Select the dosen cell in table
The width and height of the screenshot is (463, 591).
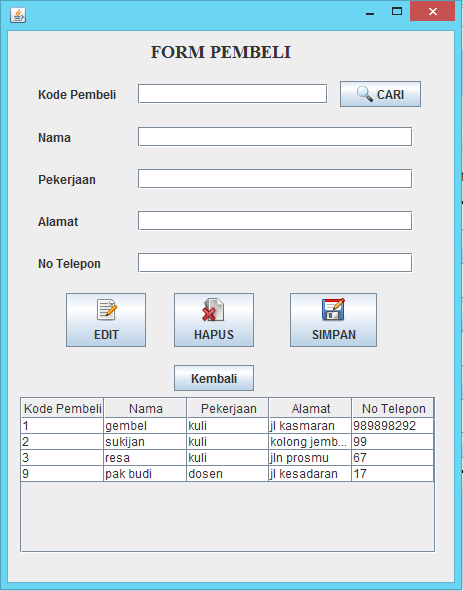pyautogui.click(x=228, y=473)
